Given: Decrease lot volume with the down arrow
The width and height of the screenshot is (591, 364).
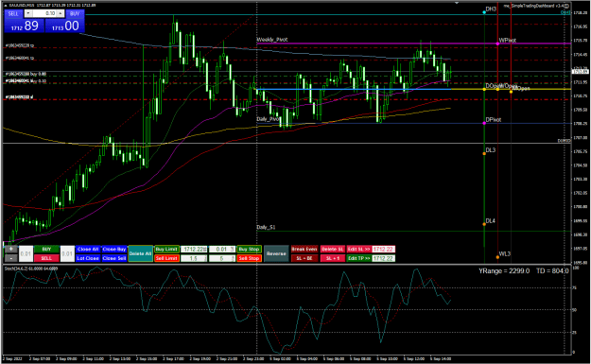Looking at the screenshot, I should click(x=28, y=13).
